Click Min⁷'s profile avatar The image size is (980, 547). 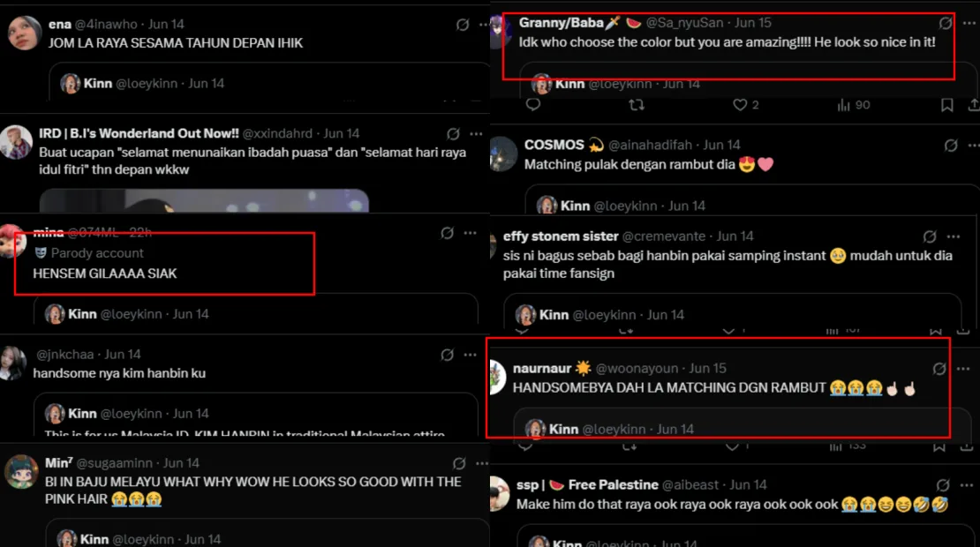pyautogui.click(x=20, y=471)
